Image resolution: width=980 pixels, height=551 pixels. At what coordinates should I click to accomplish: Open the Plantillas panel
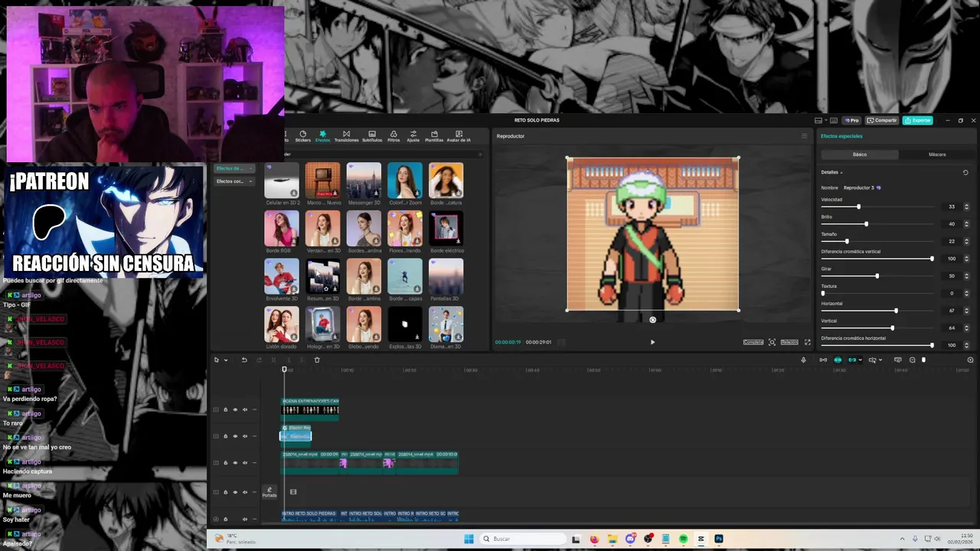[434, 136]
